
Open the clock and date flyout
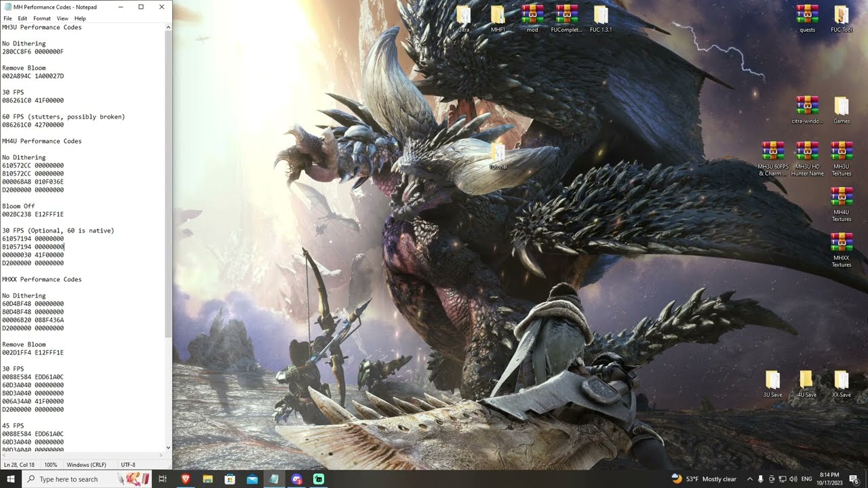[x=829, y=479]
